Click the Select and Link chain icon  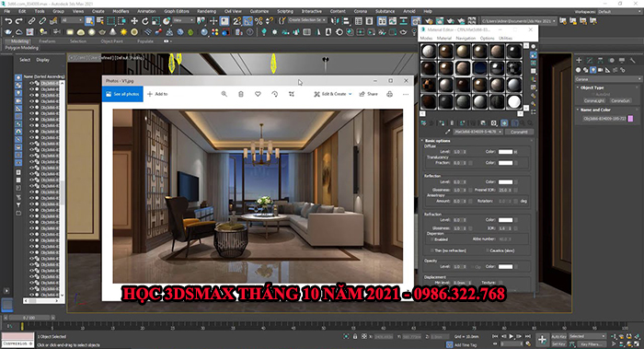pos(31,20)
